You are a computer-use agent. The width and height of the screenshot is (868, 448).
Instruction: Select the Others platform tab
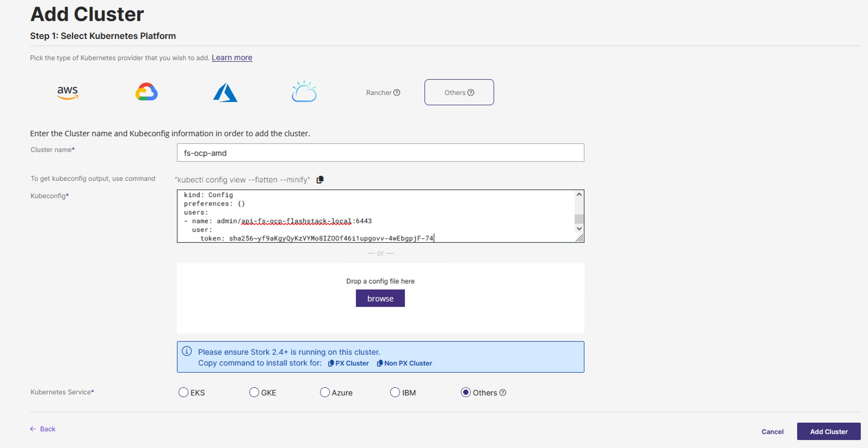[x=458, y=92]
